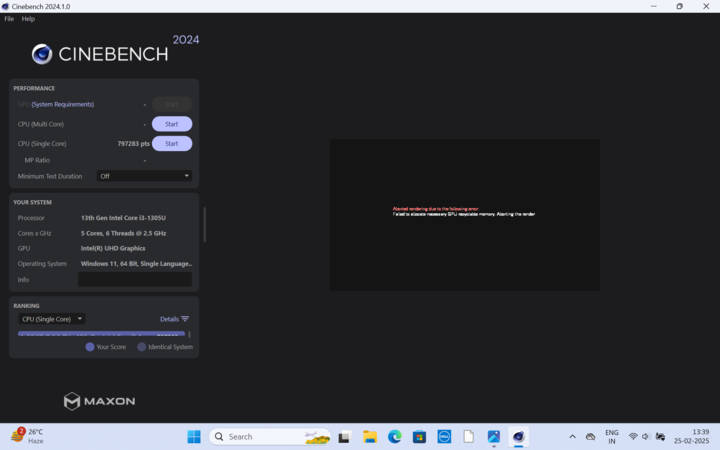Restore down the Cinebench window
Viewport: 720px width, 450px height.
(x=680, y=6)
